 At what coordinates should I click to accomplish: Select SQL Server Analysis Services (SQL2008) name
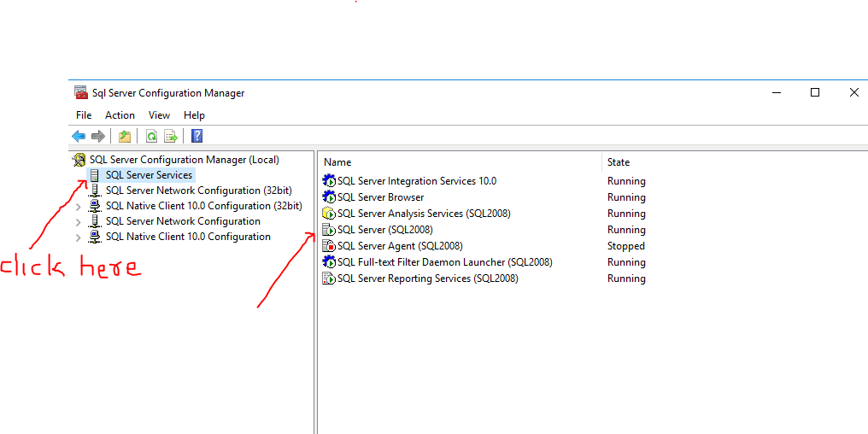[x=424, y=213]
